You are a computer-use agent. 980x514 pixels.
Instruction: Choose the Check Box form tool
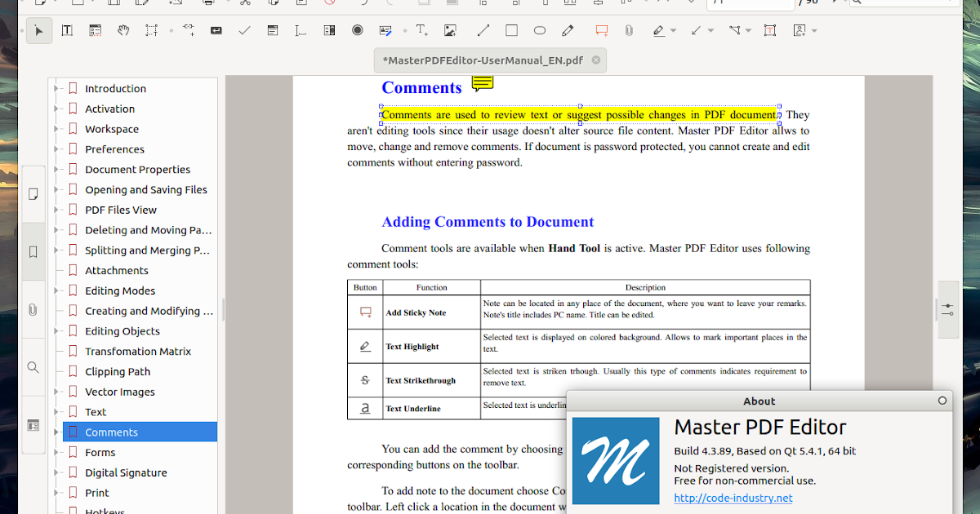[244, 31]
